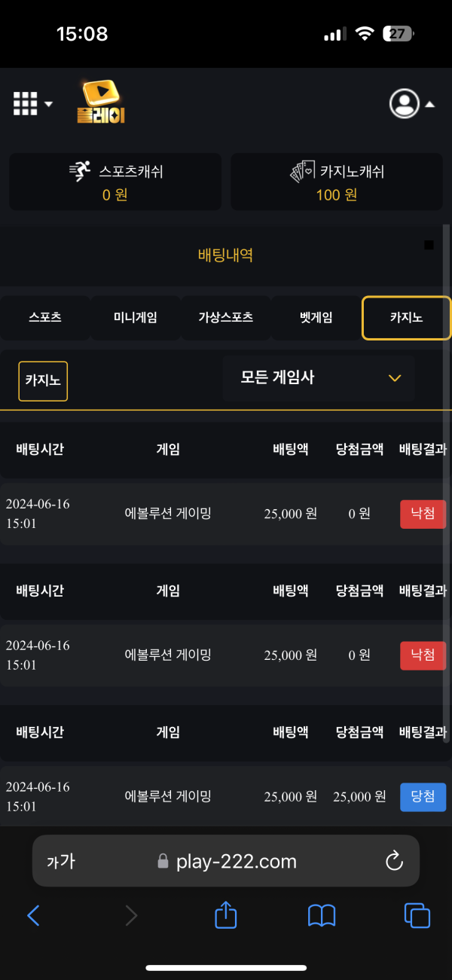Expand arrow next to grid menu
Image resolution: width=452 pixels, height=980 pixels.
coord(48,104)
